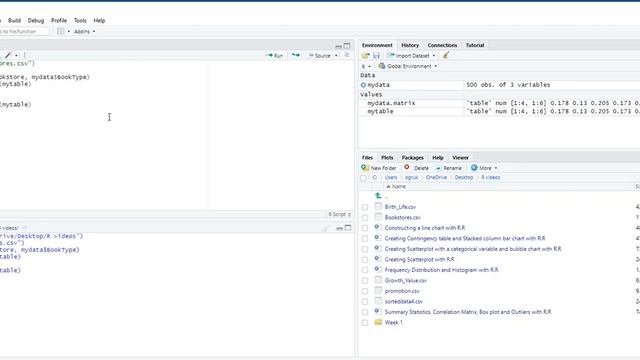Open the Debug menu

click(36, 20)
